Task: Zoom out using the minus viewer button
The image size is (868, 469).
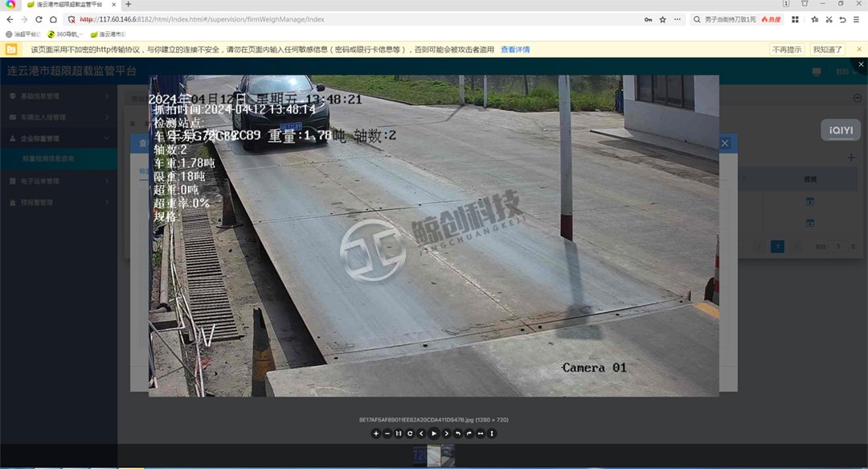Action: tap(387, 434)
